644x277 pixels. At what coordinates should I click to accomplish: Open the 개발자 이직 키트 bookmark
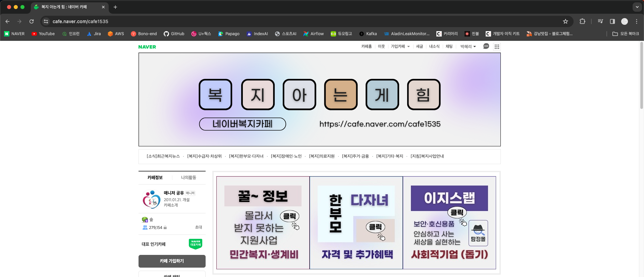[502, 34]
